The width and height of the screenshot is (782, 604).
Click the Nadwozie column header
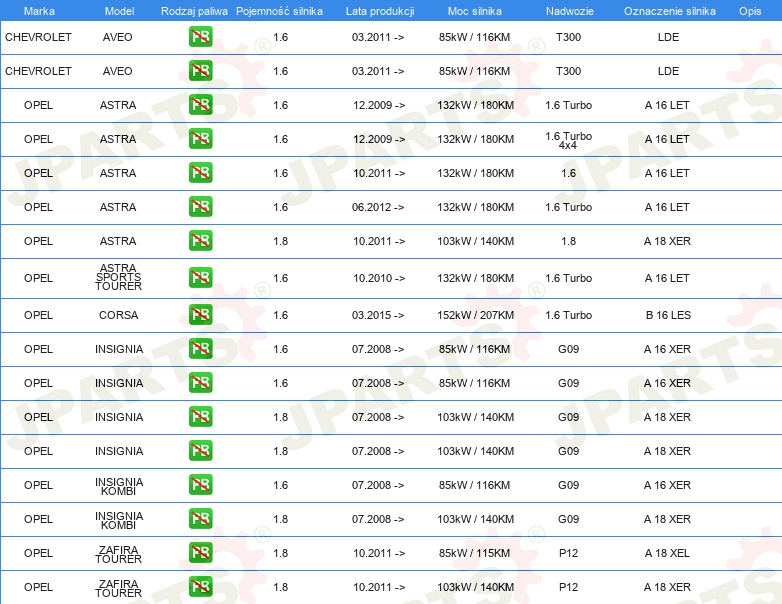[x=570, y=11]
